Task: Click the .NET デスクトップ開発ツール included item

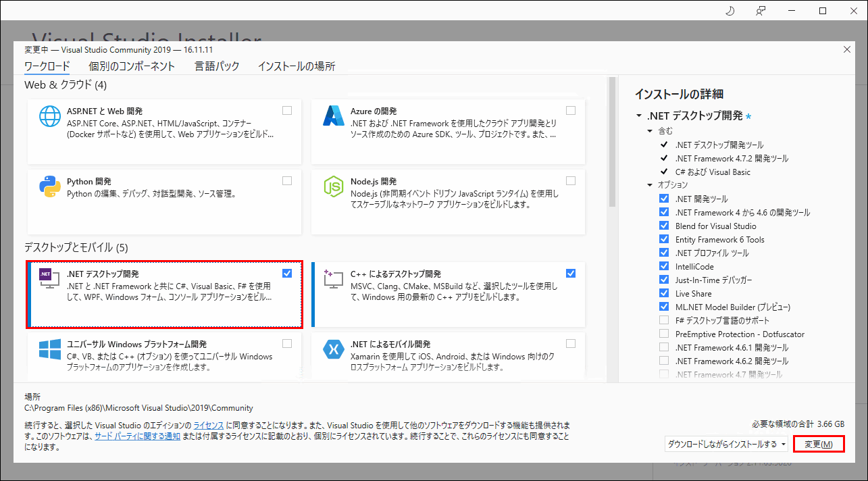Action: point(719,145)
